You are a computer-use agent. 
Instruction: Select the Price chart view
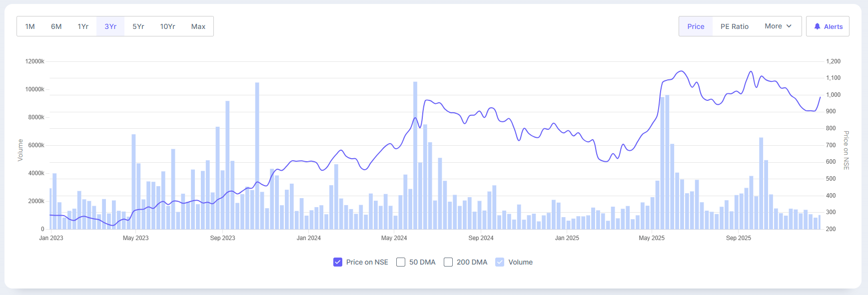click(x=696, y=26)
